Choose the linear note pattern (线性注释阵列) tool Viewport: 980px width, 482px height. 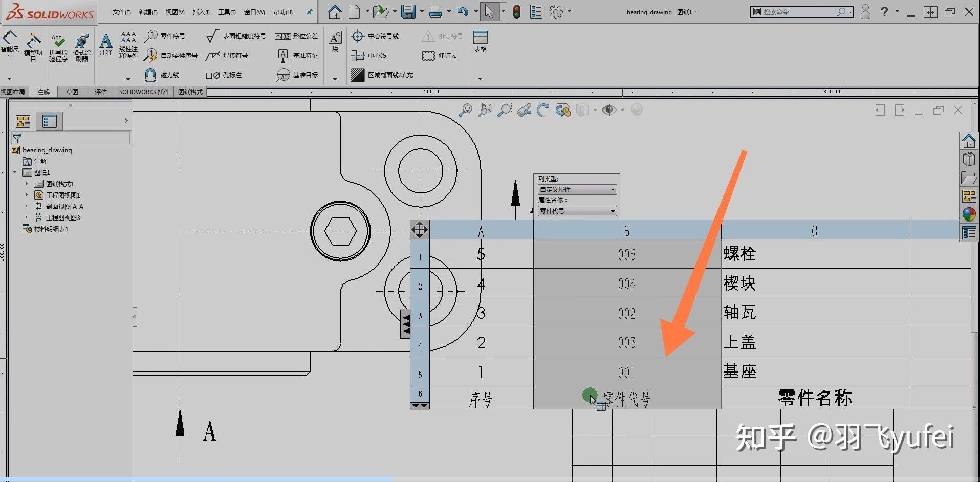point(128,45)
